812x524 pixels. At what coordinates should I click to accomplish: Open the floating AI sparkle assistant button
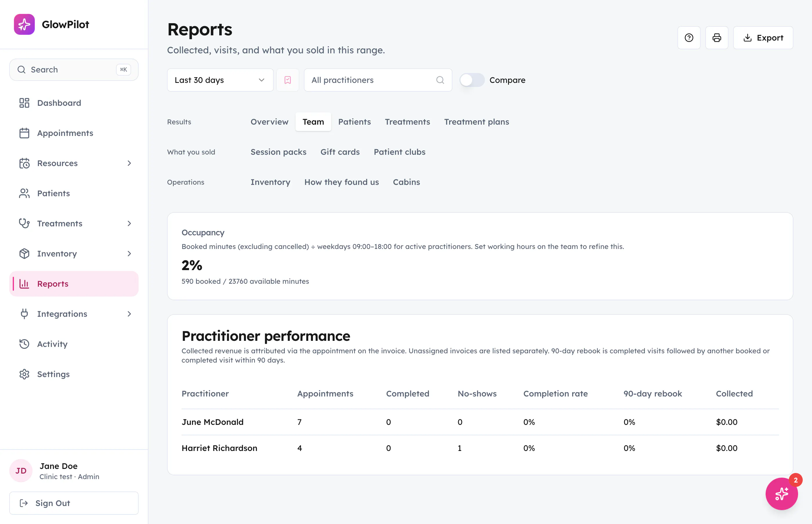(781, 493)
